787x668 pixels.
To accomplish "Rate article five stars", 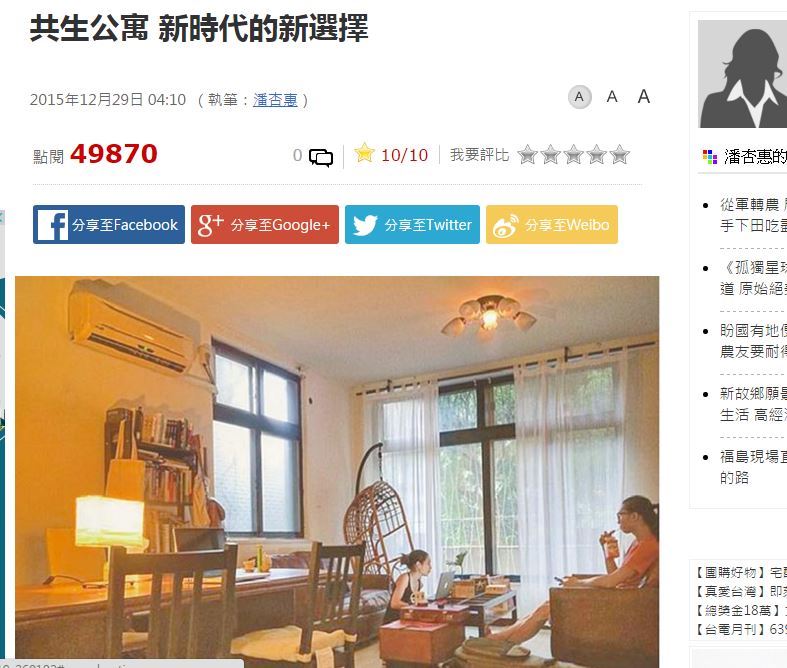I will (620, 155).
